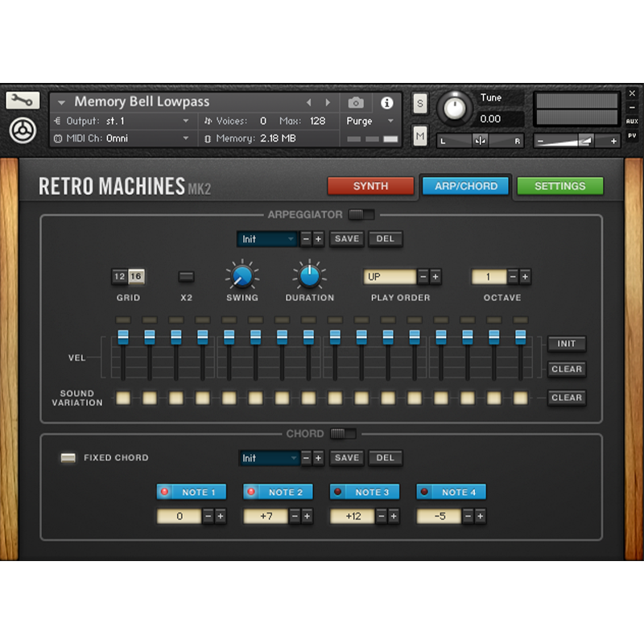Image resolution: width=644 pixels, height=644 pixels.
Task: Mute the instrument with M button
Action: coord(419,136)
